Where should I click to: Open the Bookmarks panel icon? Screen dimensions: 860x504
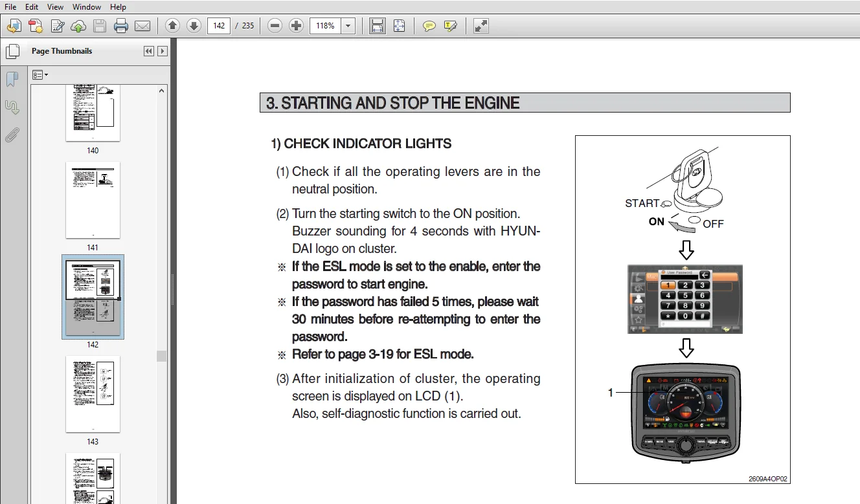coord(12,80)
